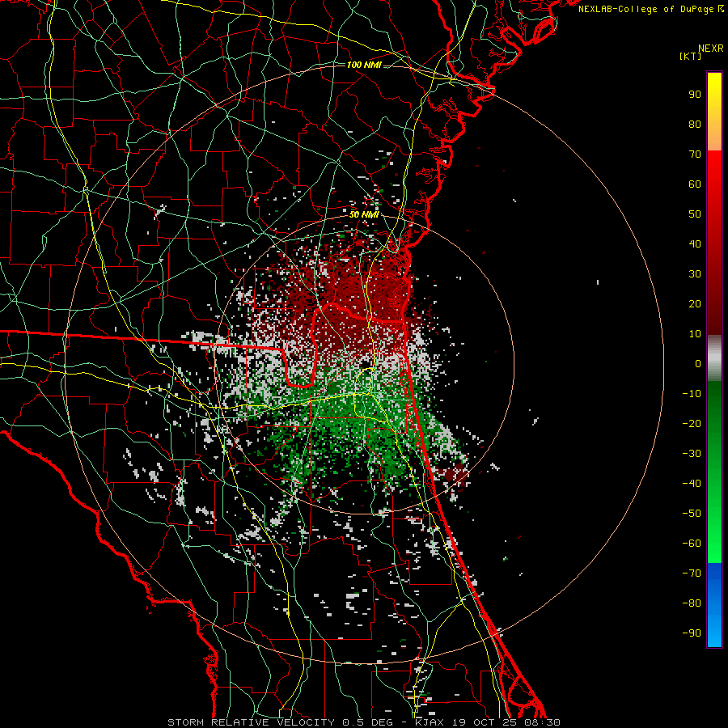Click the 60 value on the velocity scale
This screenshot has height=728, width=728.
(x=695, y=184)
